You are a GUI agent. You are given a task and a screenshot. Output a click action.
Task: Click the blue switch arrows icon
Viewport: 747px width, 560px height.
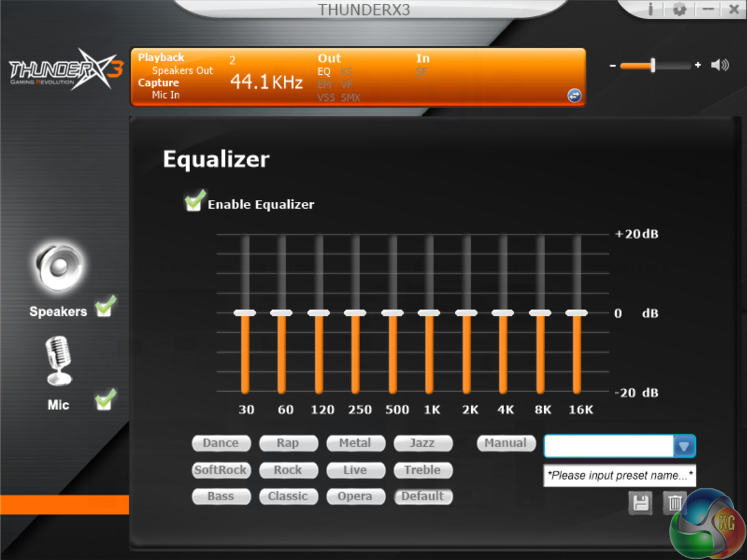(x=574, y=95)
